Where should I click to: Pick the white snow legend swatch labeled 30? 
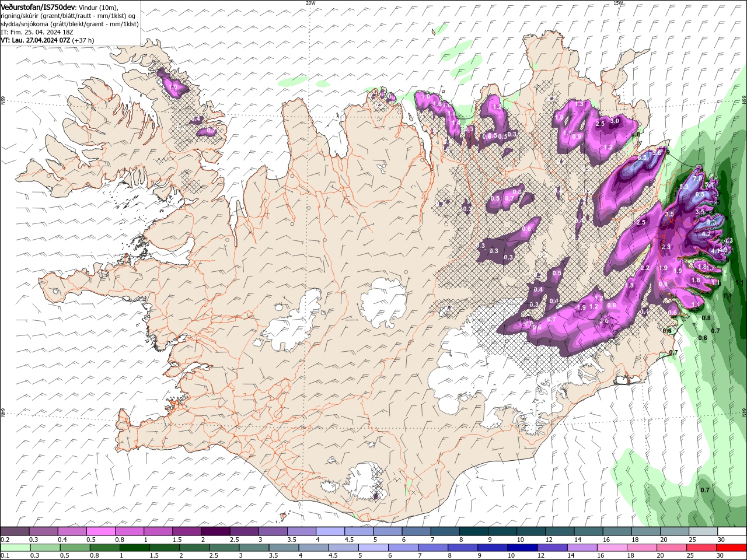(x=732, y=531)
